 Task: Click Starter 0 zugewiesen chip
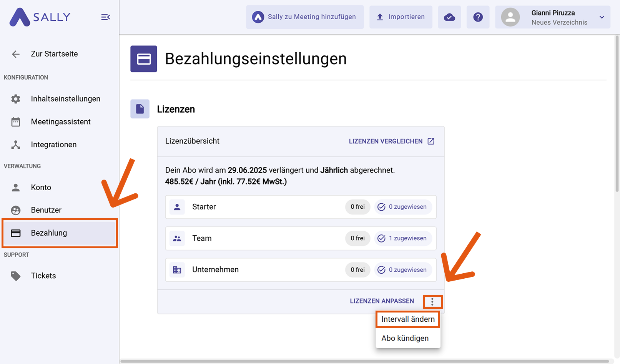[403, 207]
